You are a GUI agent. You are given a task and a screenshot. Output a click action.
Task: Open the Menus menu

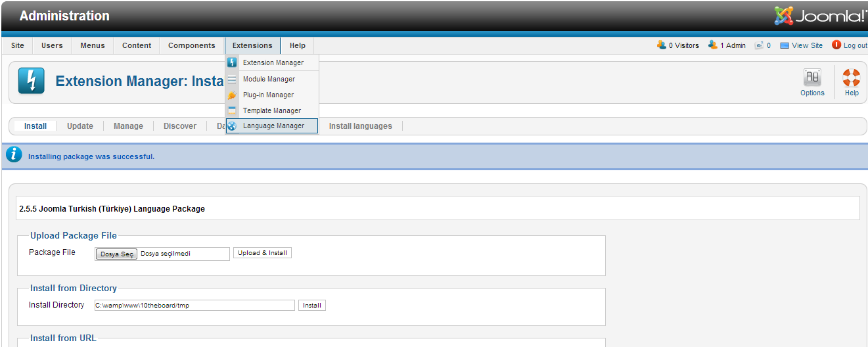pyautogui.click(x=93, y=45)
